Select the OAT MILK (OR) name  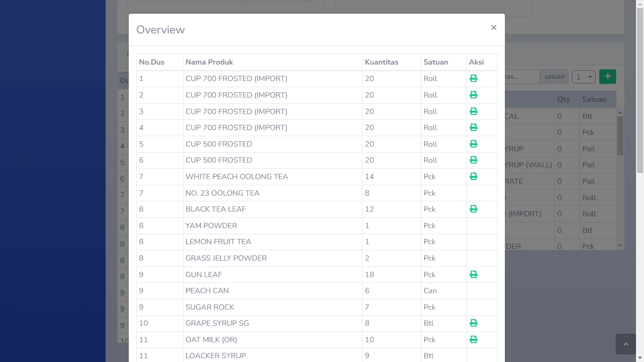coord(211,340)
